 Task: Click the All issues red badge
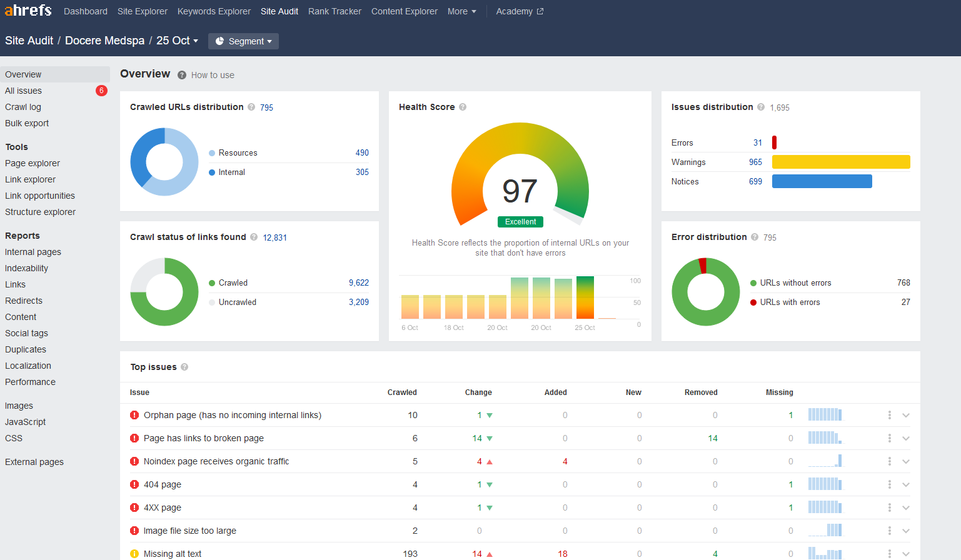(x=101, y=91)
